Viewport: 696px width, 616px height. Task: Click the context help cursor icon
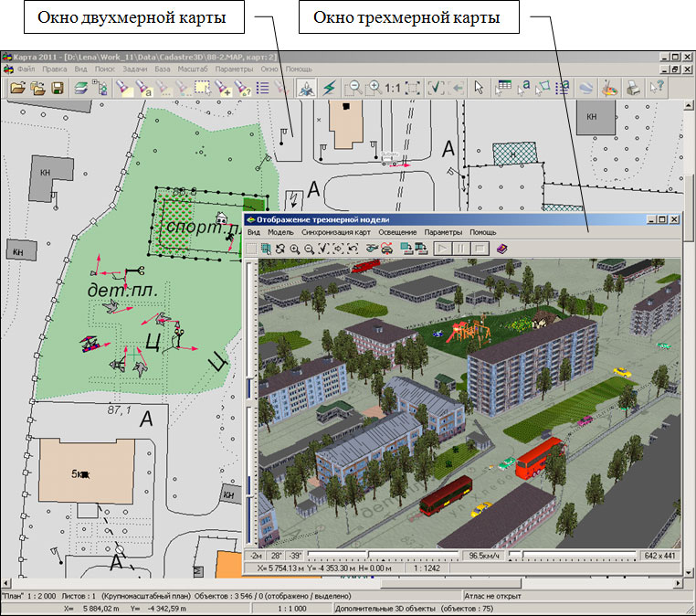point(657,88)
